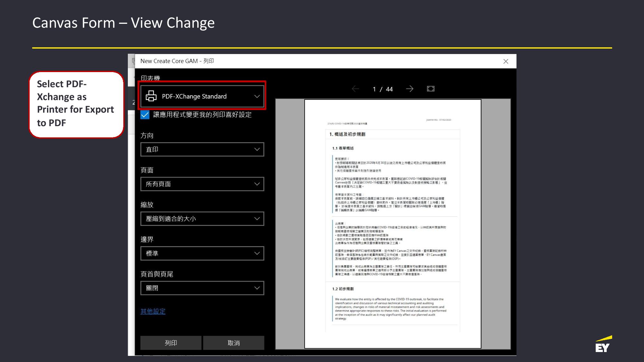Screen dimensions: 644x362
Task: Click the 印表機 label
Action: click(150, 78)
